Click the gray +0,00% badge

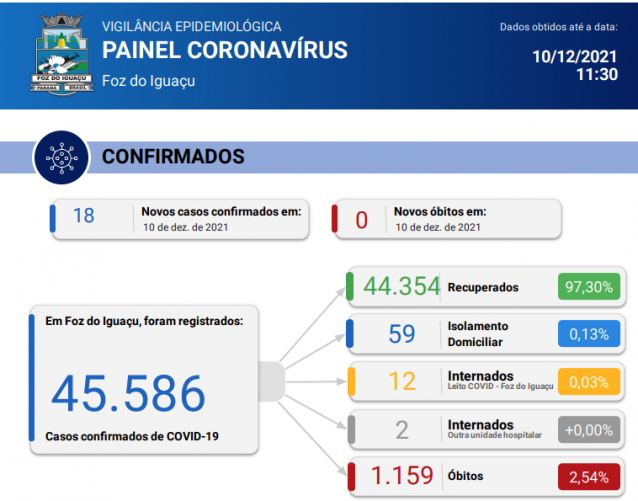tap(589, 430)
